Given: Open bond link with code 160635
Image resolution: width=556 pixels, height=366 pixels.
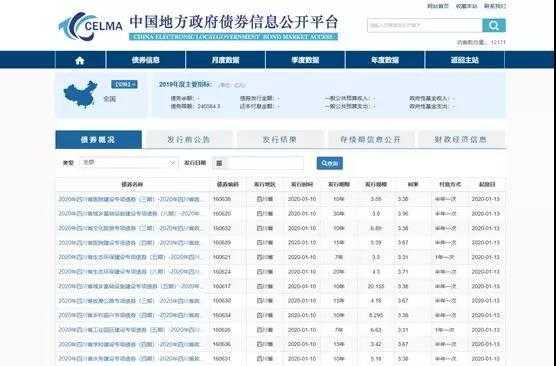Looking at the screenshot, I should [x=129, y=199].
